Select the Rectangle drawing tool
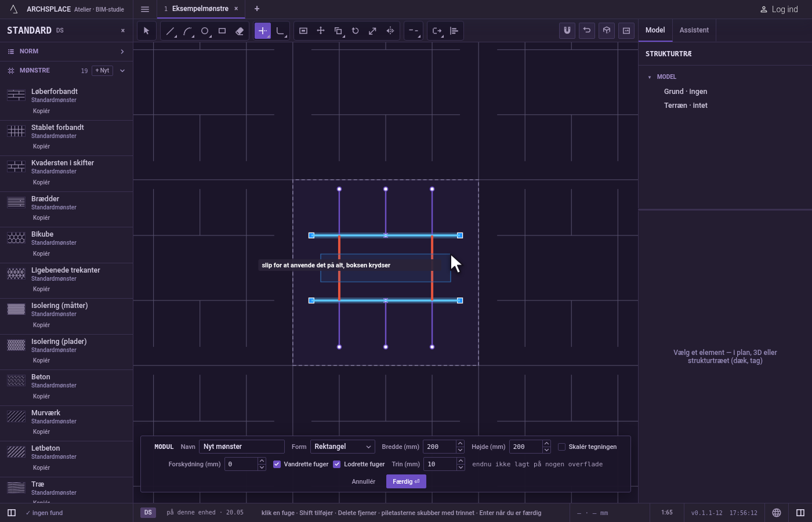This screenshot has width=812, height=522. pyautogui.click(x=222, y=31)
